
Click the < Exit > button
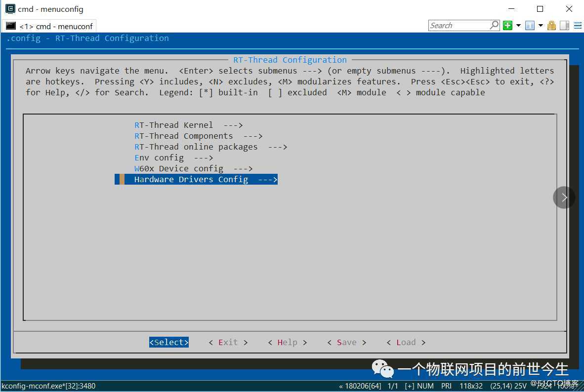(228, 342)
